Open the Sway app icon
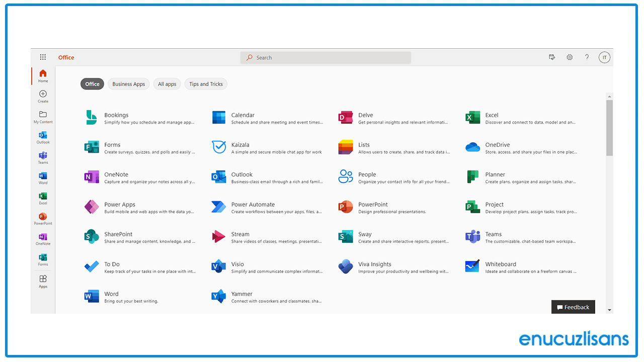The image size is (644, 362). click(x=346, y=237)
